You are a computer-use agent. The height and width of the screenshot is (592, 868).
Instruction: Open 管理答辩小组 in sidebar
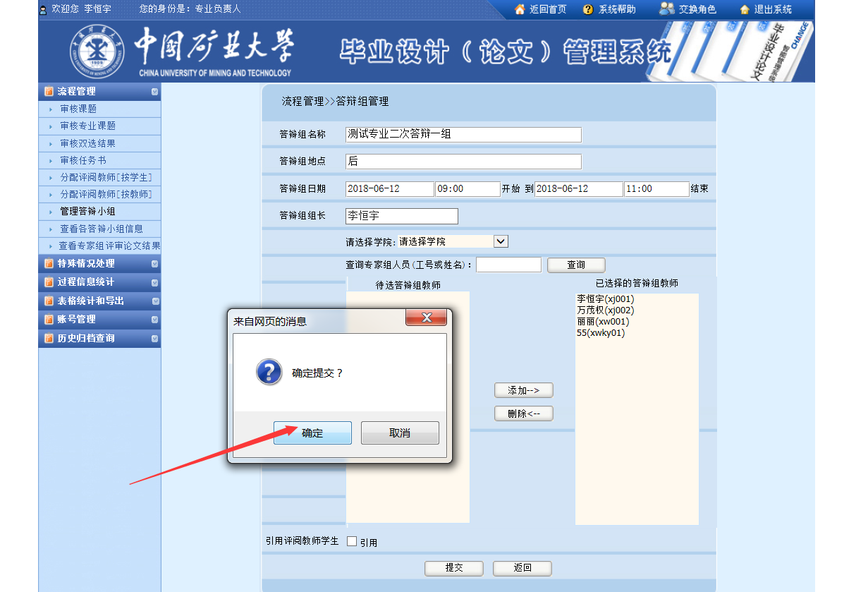(87, 211)
